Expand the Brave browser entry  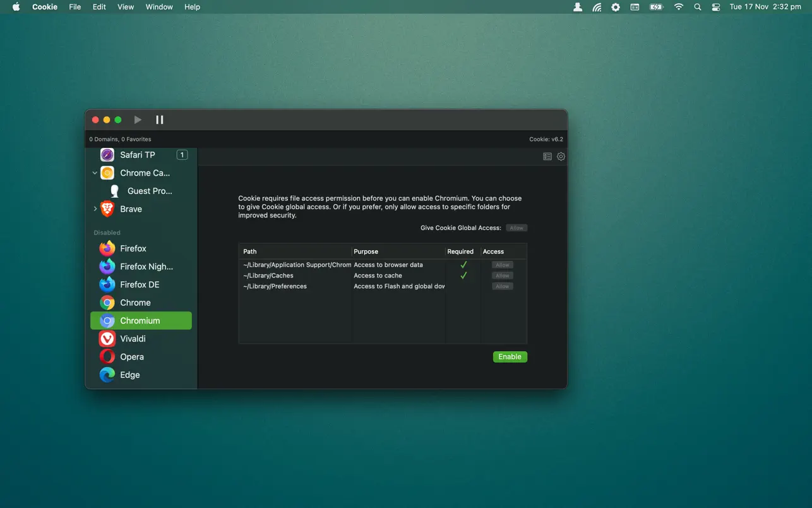95,209
